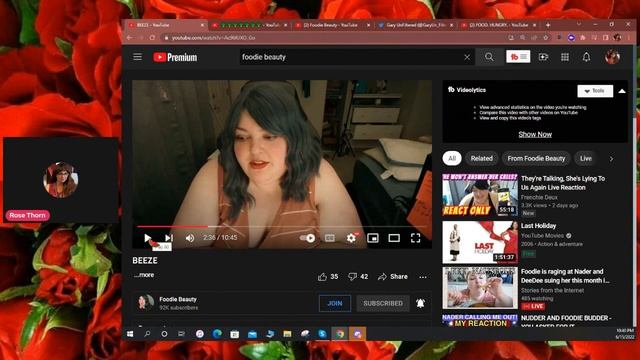Open the Windows Start menu
This screenshot has width=640, height=360.
(130, 334)
